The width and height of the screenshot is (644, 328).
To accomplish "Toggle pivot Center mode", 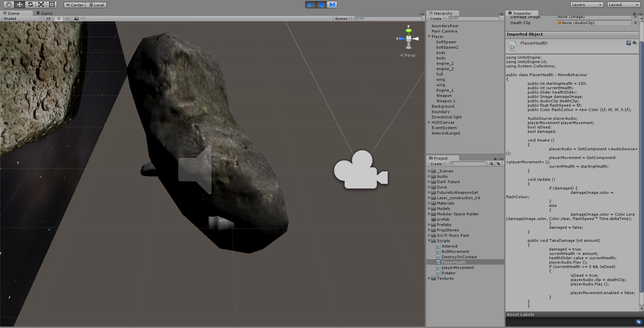I will (74, 5).
